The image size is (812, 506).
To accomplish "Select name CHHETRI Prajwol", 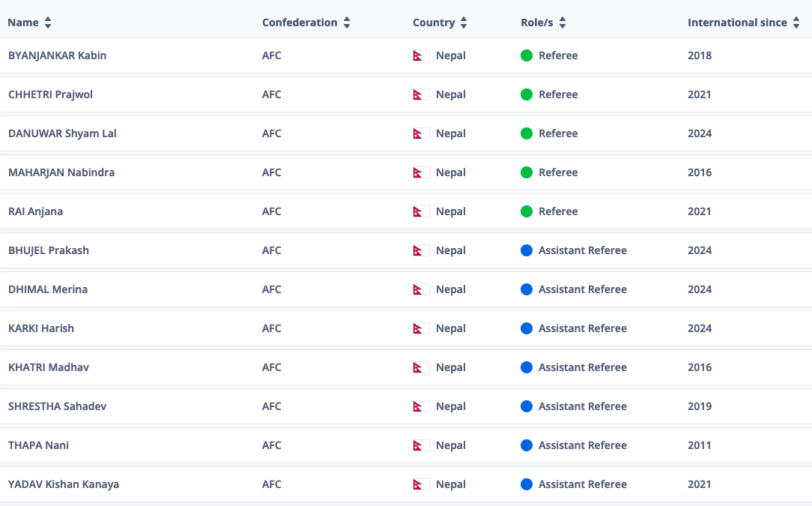I will coord(51,94).
